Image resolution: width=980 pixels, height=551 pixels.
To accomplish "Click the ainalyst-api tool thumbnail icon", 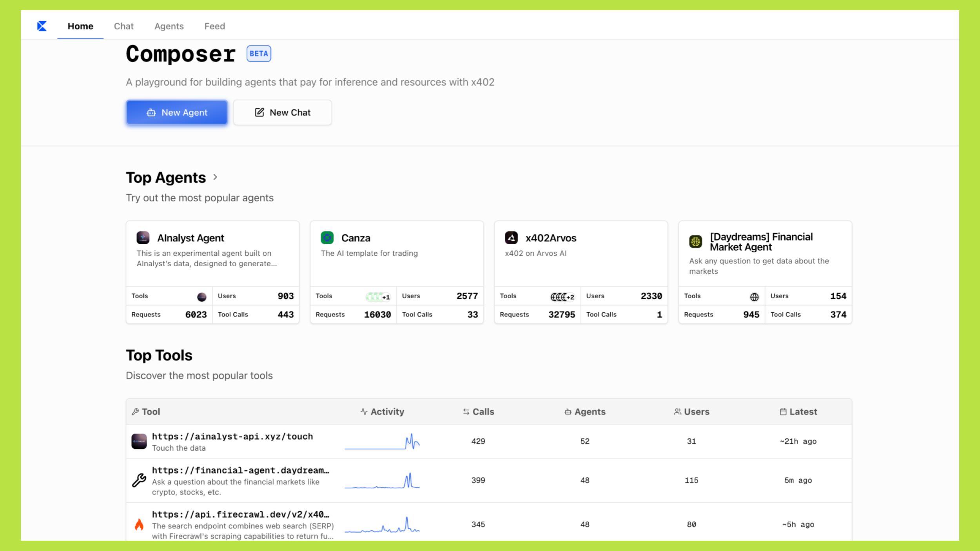I will pyautogui.click(x=139, y=441).
